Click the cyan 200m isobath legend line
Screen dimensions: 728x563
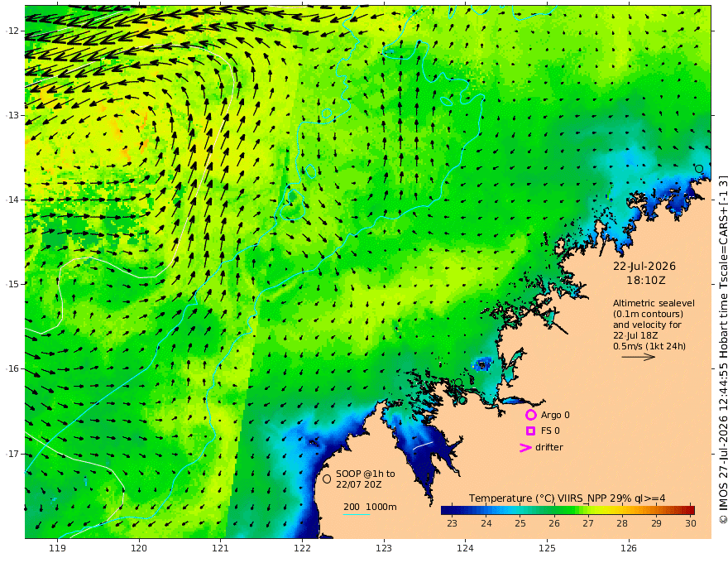tap(357, 514)
